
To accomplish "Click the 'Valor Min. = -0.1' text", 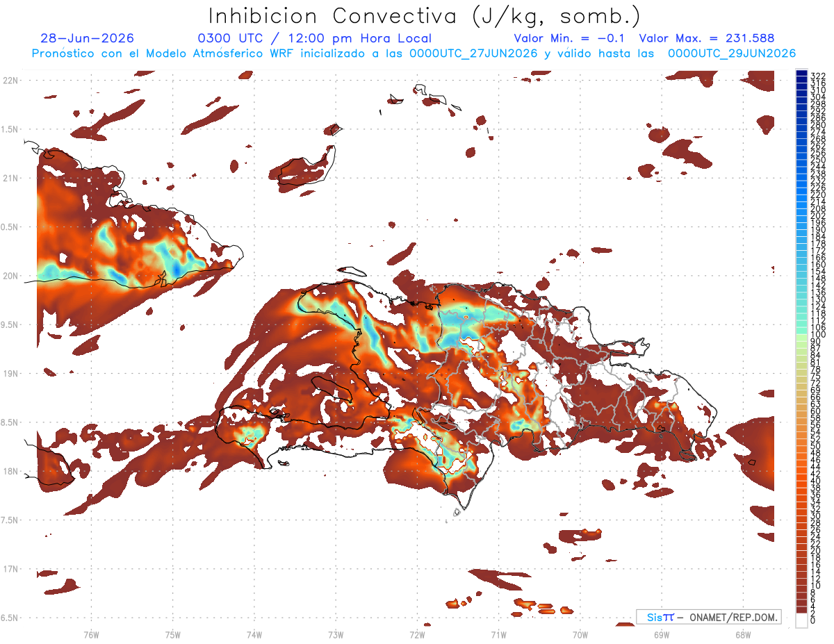I will coord(570,38).
